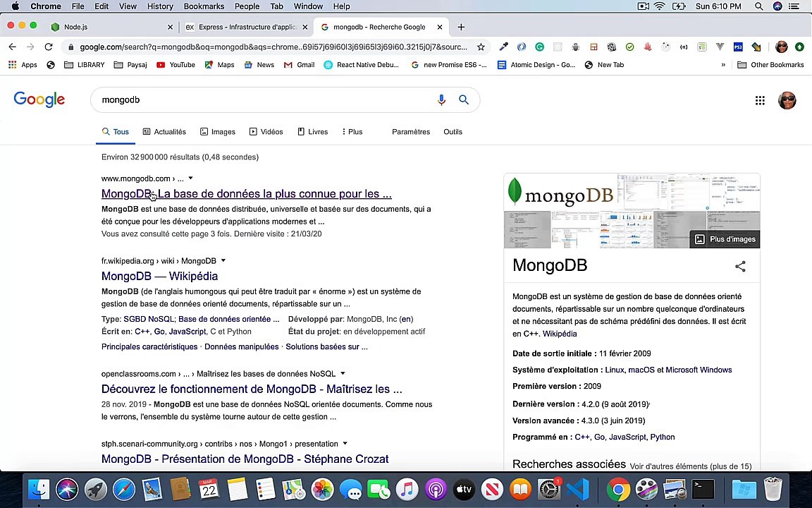The image size is (812, 508).
Task: Open Launchpad rocket in dock
Action: point(95,489)
